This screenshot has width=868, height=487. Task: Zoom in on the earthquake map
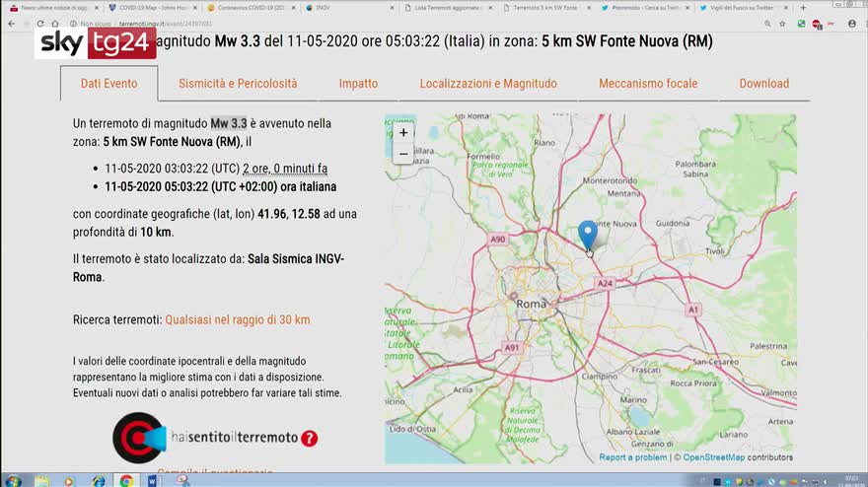[x=403, y=132]
